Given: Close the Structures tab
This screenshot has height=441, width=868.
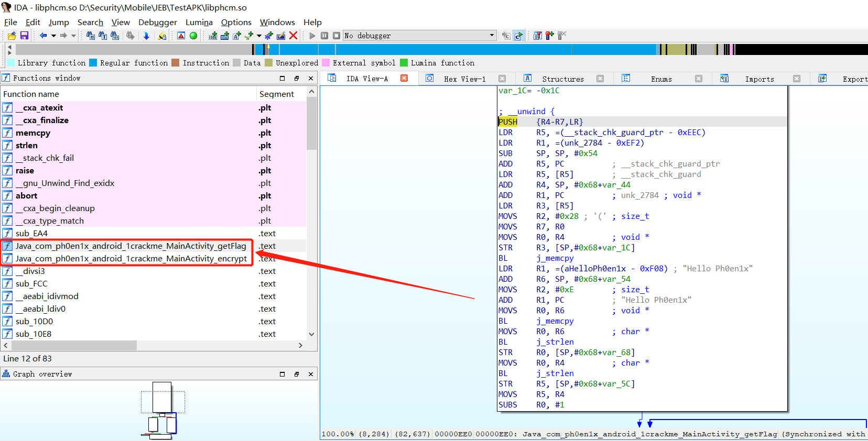Looking at the screenshot, I should tap(600, 79).
